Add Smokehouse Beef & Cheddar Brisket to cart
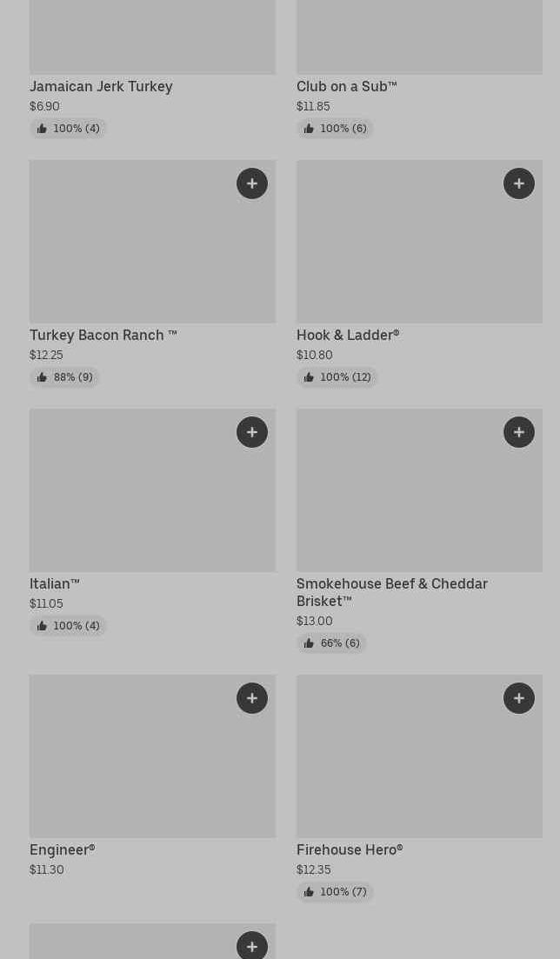560x959 pixels. [519, 432]
